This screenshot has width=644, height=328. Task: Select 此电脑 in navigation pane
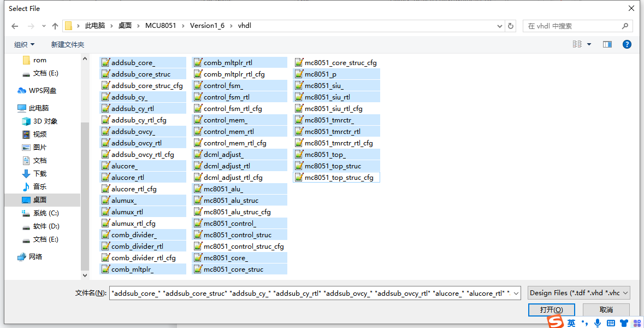39,108
